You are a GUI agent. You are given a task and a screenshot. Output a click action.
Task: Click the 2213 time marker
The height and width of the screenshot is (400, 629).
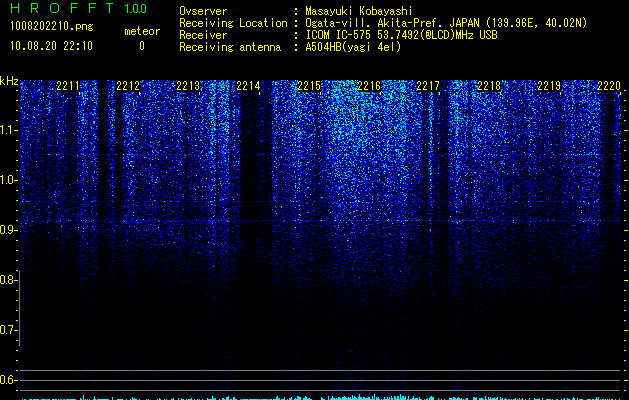[188, 86]
